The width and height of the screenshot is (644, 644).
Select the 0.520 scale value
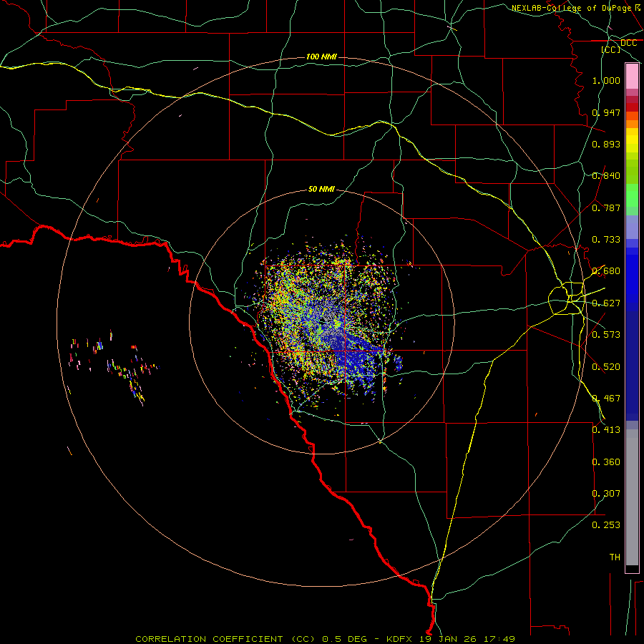[x=606, y=367]
